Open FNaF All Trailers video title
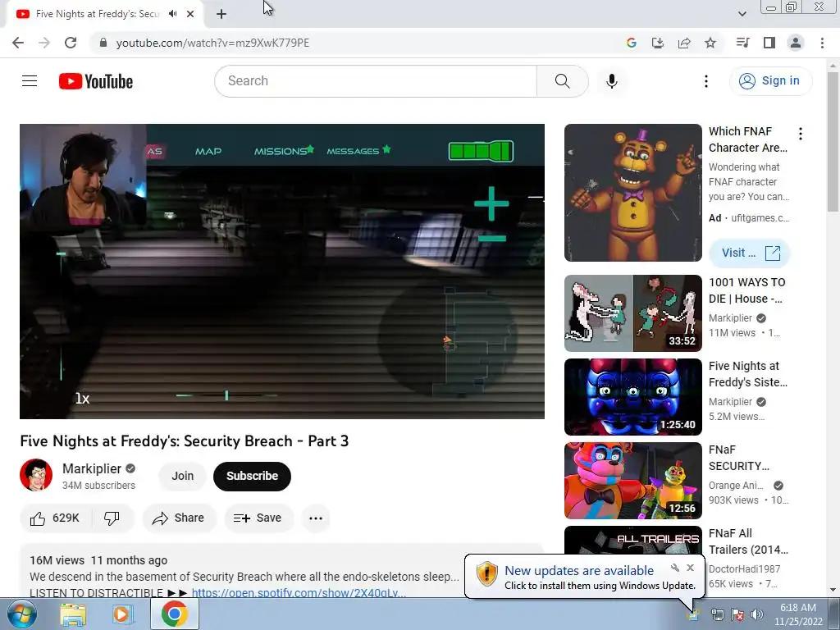The width and height of the screenshot is (840, 630). pyautogui.click(x=748, y=541)
